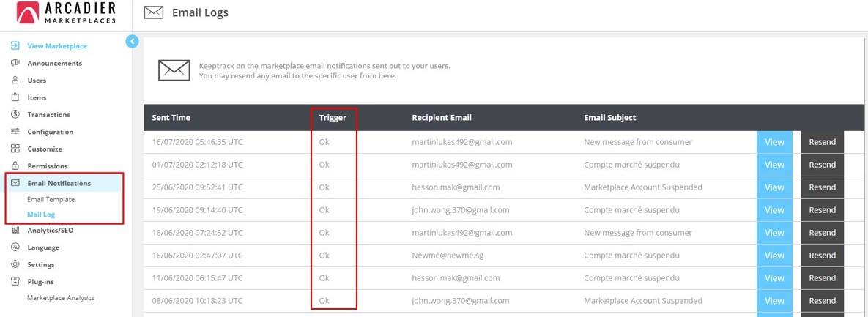The width and height of the screenshot is (868, 317).
Task: Click the Announcements megaphone icon
Action: [x=15, y=63]
